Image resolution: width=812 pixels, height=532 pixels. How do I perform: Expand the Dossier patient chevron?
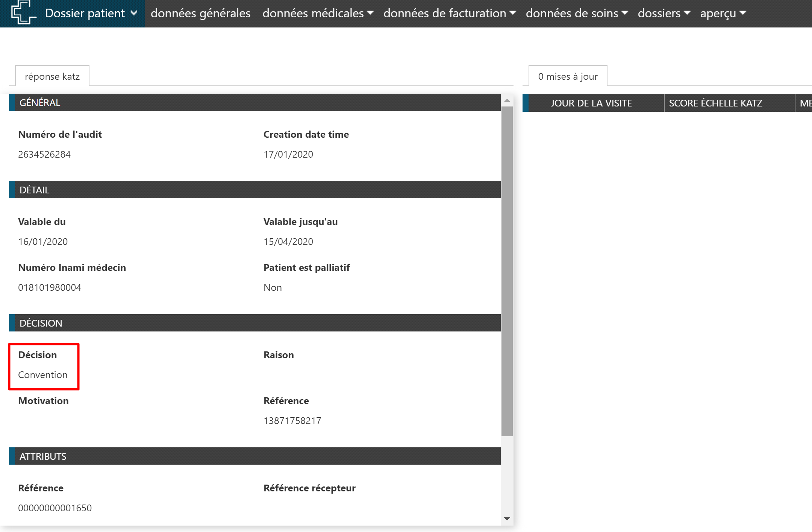coord(134,13)
